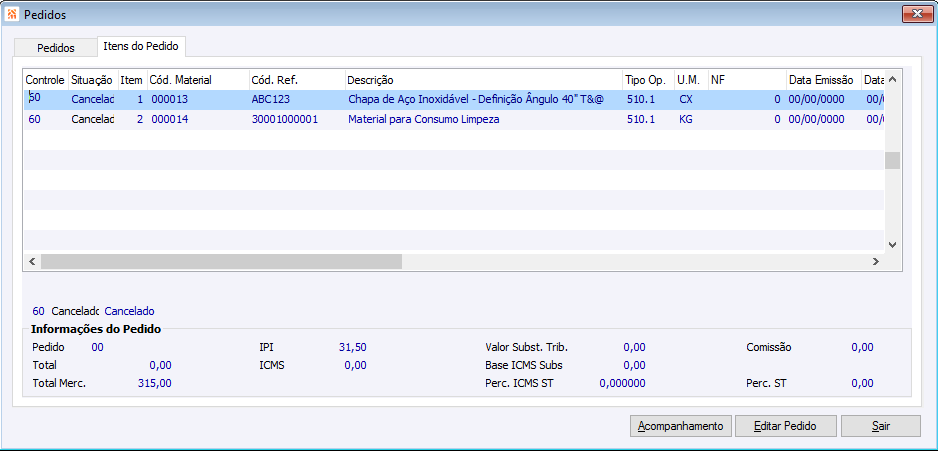This screenshot has width=938, height=451.
Task: Click the Sair button
Action: click(880, 426)
